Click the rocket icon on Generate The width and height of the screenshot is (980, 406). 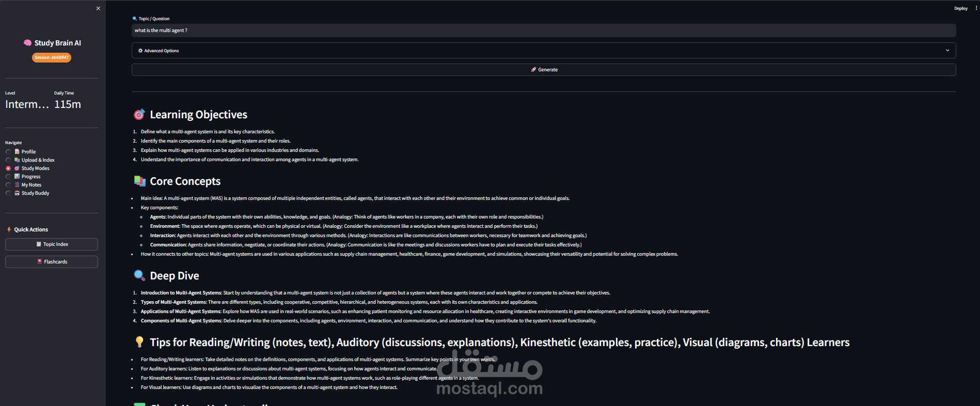coord(534,69)
